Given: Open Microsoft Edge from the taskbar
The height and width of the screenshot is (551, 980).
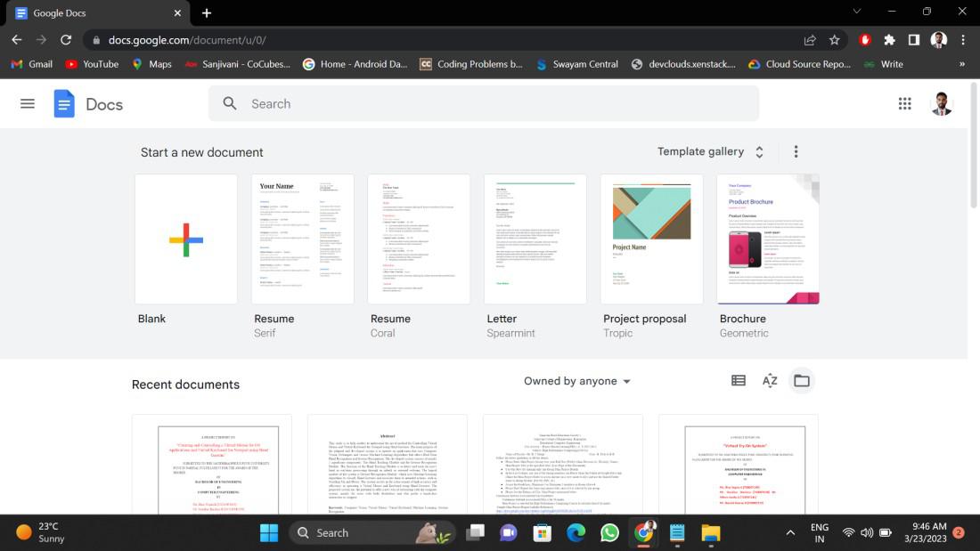Looking at the screenshot, I should point(576,533).
